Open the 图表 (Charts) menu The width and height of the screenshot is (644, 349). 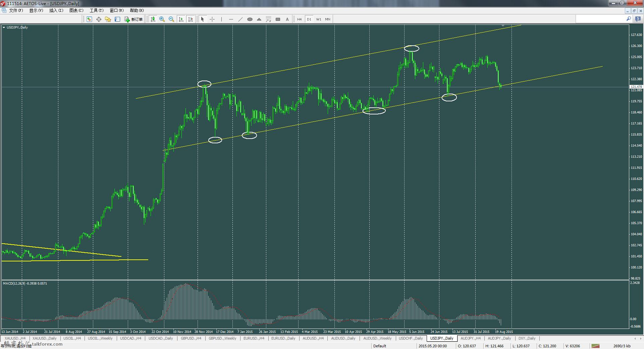[x=76, y=10]
